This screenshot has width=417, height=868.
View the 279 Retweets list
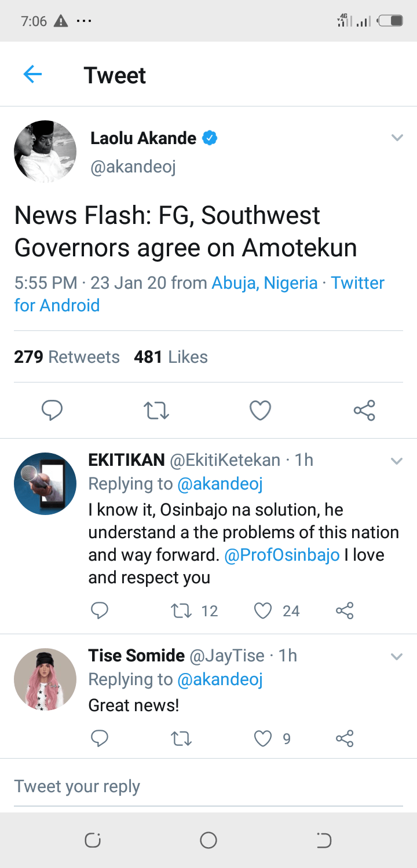(67, 356)
